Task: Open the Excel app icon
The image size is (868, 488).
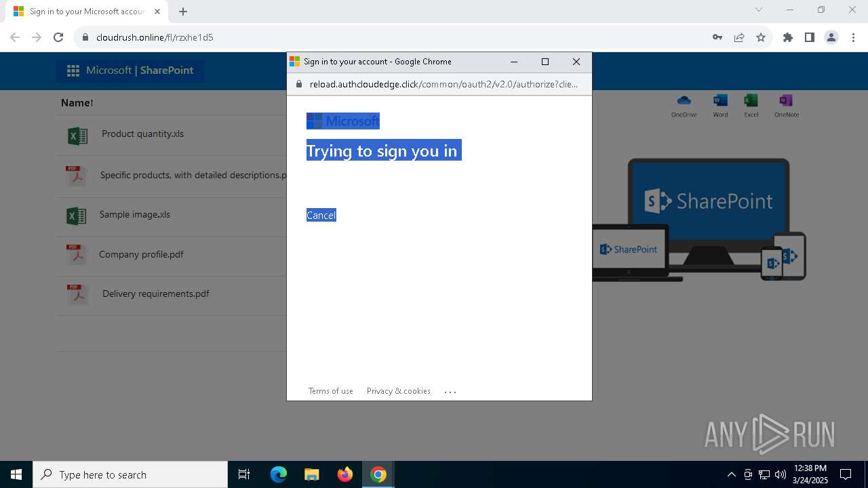Action: [751, 101]
